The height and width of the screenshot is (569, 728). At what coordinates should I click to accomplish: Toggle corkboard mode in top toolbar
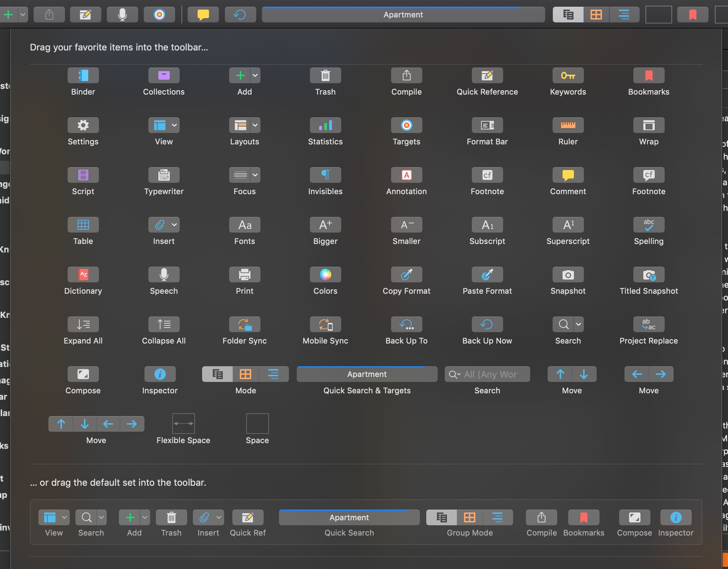[x=596, y=15]
